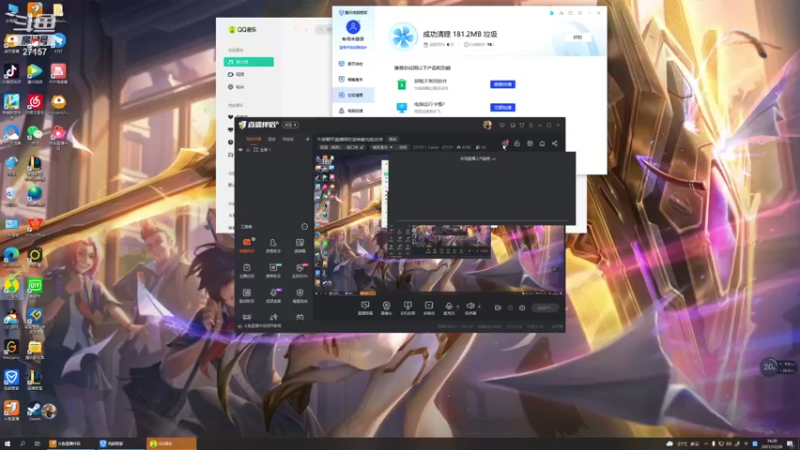Open the Windows Start menu

click(x=7, y=444)
